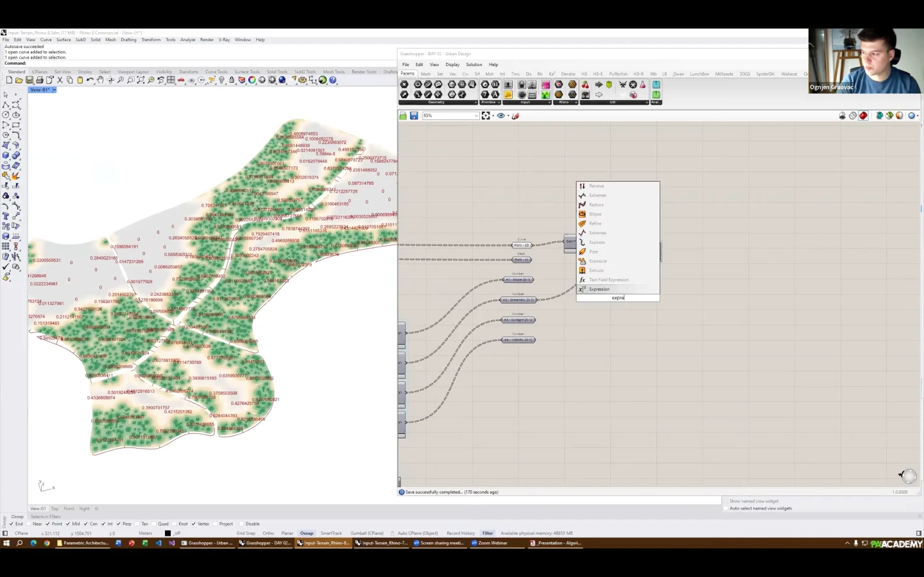Click the Rhino help question mark icon
The width and height of the screenshot is (924, 577).
click(x=333, y=80)
